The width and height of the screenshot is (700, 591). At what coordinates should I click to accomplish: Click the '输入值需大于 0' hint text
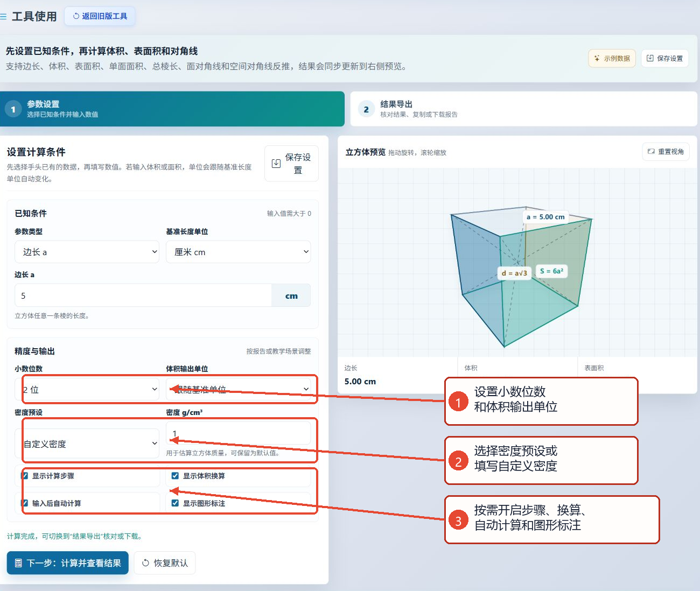coord(289,214)
